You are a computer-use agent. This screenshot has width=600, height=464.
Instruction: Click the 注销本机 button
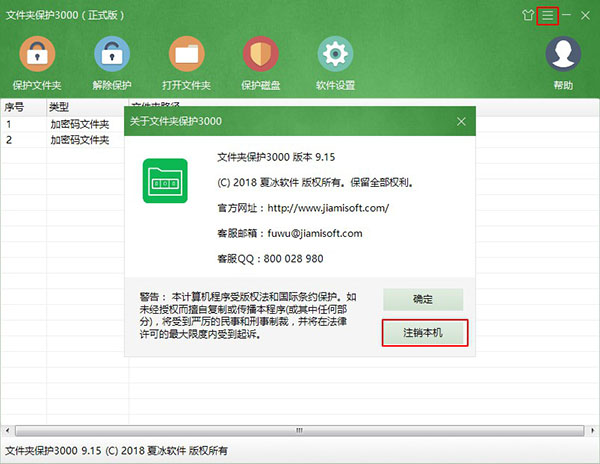coord(424,332)
